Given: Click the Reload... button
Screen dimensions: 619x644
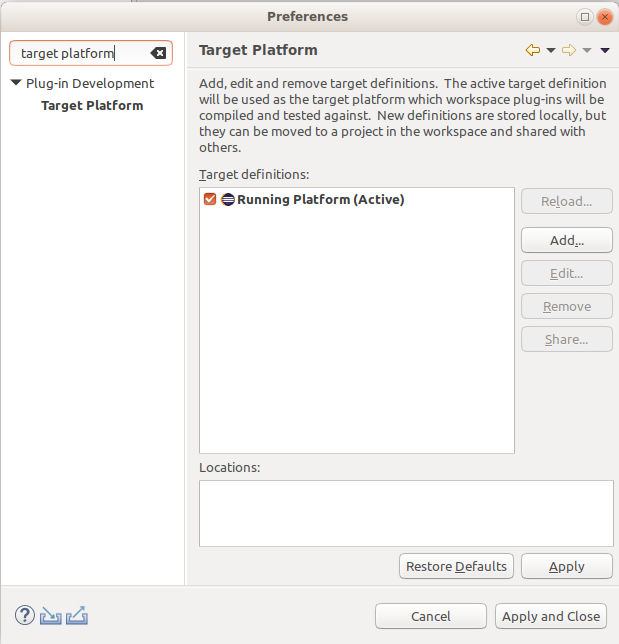Looking at the screenshot, I should coord(567,201).
